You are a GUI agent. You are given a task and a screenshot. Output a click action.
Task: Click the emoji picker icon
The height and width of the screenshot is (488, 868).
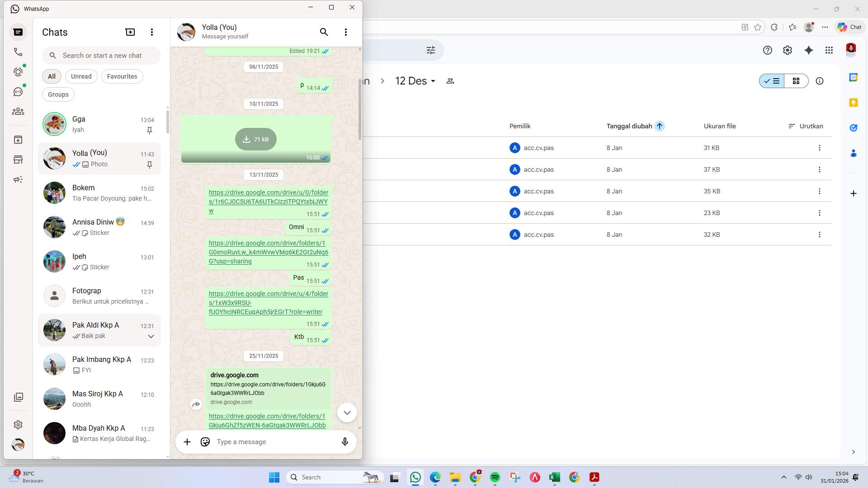205,442
